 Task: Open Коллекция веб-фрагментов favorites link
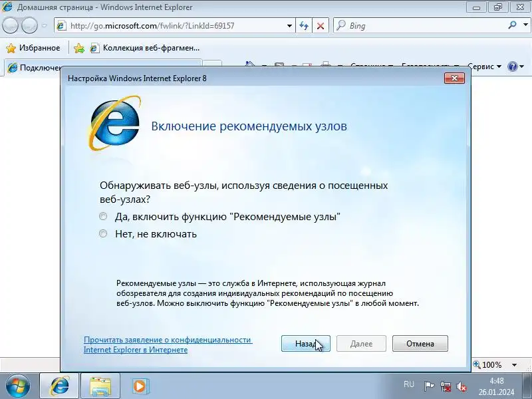click(145, 48)
